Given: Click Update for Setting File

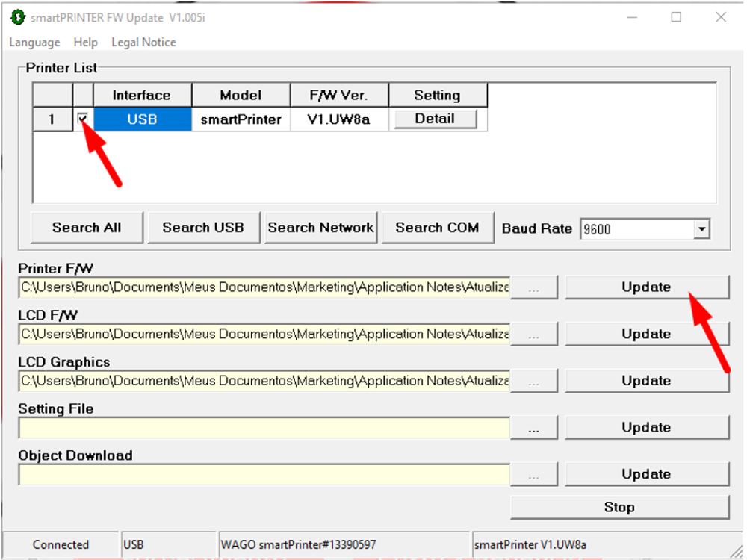Looking at the screenshot, I should (x=646, y=427).
